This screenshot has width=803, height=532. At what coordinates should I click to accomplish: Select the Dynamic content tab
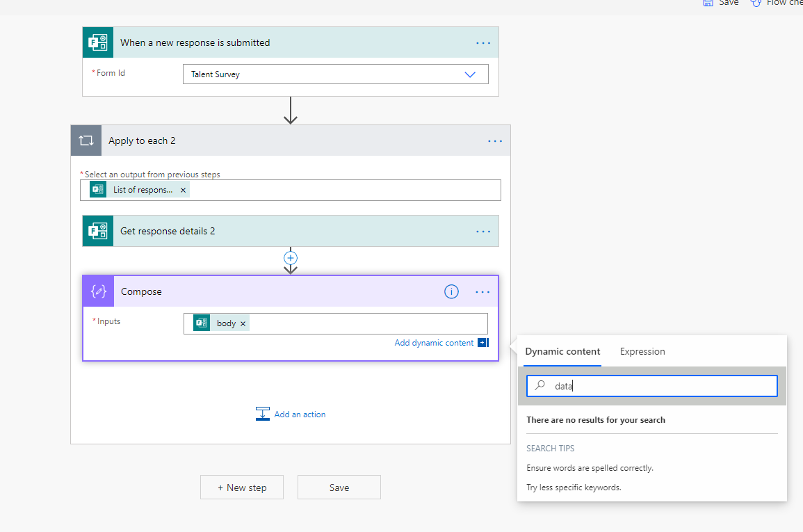tap(562, 352)
